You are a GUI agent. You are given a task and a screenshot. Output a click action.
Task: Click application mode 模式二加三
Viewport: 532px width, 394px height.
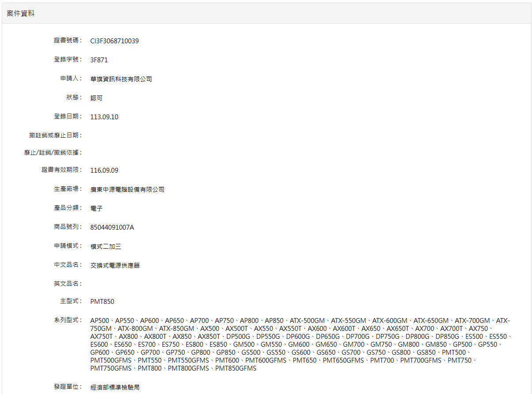[x=106, y=246]
